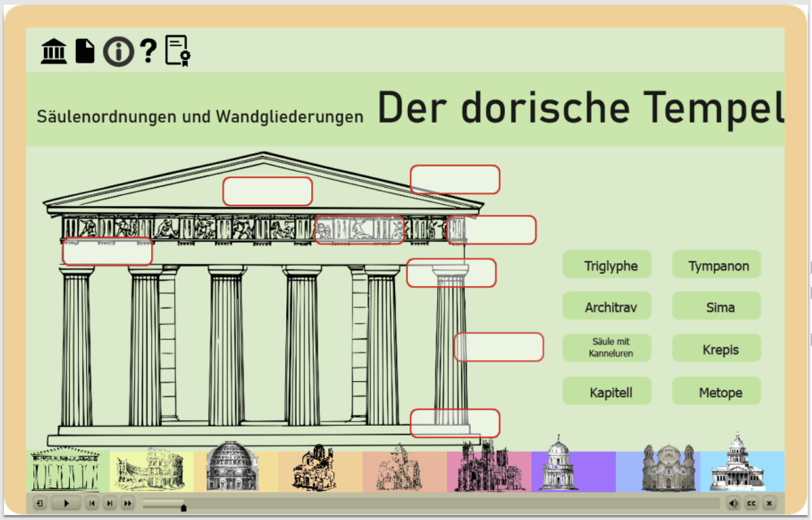Screen dimensions: 812x520
Task: Click the exit icon left of play
Action: pyautogui.click(x=39, y=504)
